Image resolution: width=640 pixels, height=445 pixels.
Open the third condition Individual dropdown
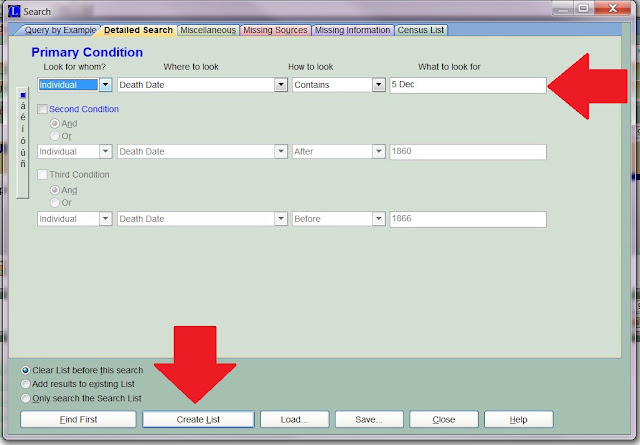pos(106,218)
